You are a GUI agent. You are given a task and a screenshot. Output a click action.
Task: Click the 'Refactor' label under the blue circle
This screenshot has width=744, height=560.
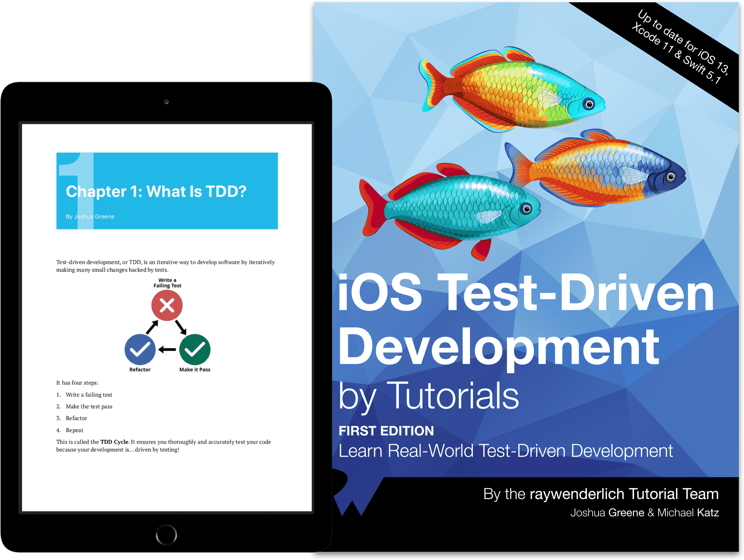140,369
